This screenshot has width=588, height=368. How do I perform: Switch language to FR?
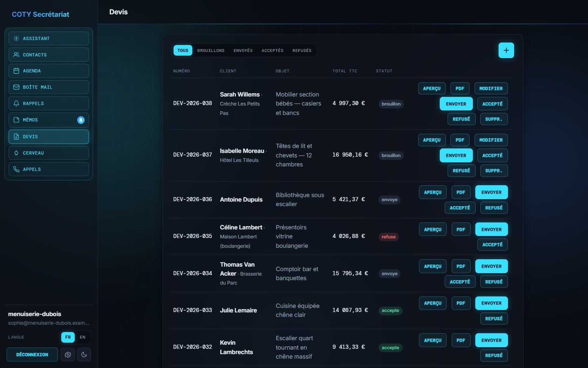click(68, 337)
